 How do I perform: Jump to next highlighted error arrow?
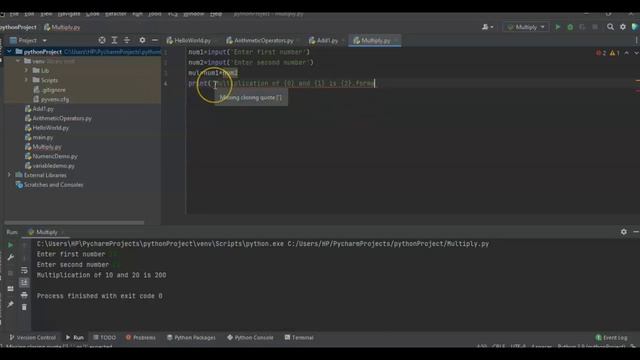tap(636, 53)
